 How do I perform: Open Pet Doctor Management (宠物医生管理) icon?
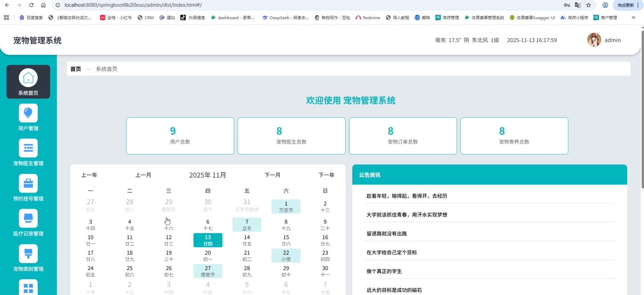28,148
